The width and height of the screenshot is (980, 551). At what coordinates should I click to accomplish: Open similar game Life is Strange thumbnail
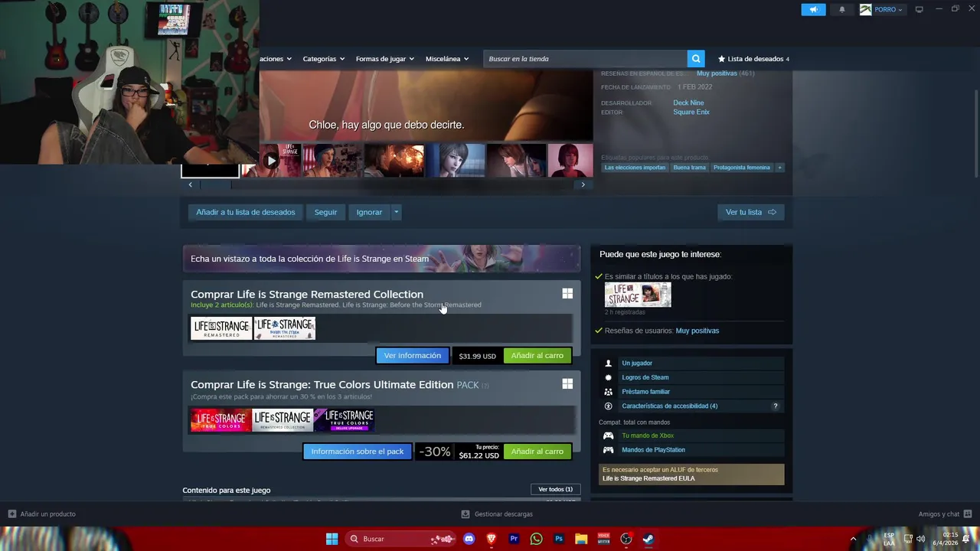click(x=638, y=295)
